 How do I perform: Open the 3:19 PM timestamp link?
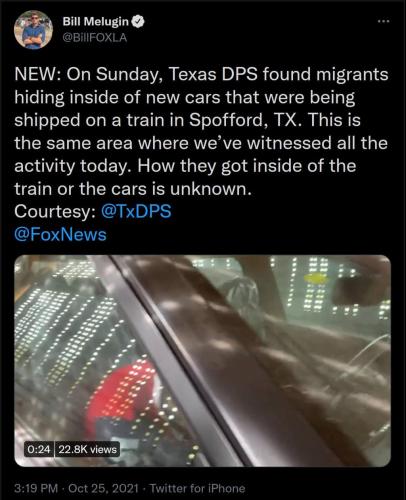pyautogui.click(x=36, y=488)
